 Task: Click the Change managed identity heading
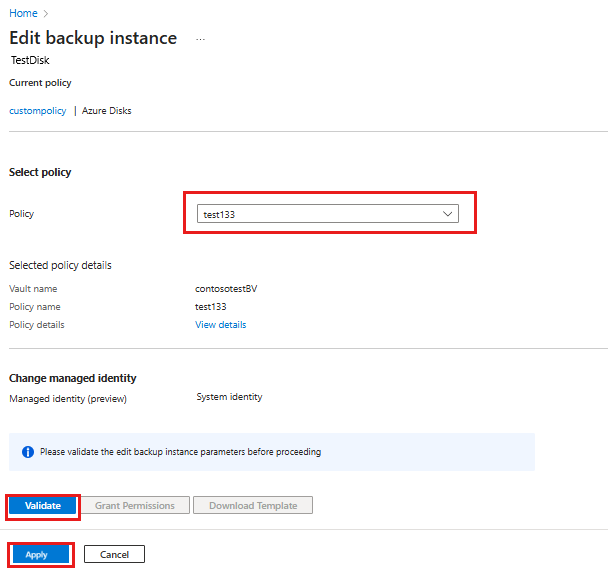pos(73,378)
